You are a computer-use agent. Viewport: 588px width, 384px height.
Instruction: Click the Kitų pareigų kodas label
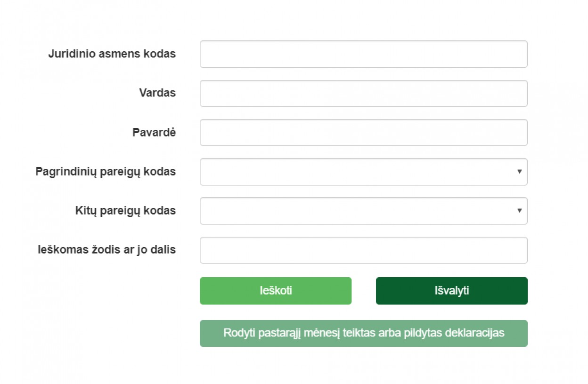point(125,211)
